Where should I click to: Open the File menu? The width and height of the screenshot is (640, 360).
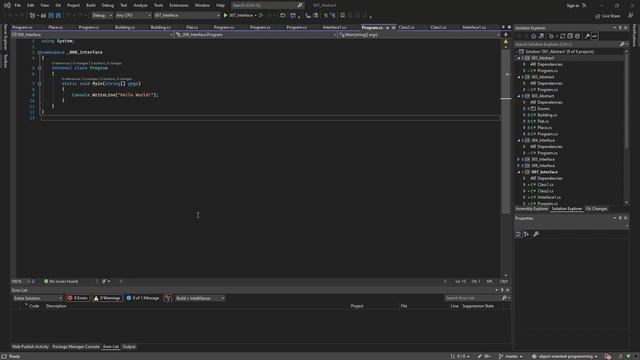click(18, 5)
